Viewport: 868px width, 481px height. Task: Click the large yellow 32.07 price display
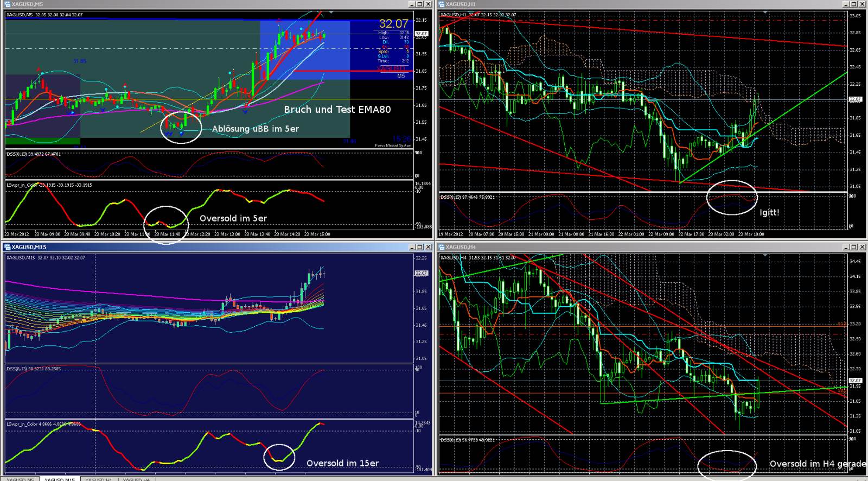tap(393, 23)
